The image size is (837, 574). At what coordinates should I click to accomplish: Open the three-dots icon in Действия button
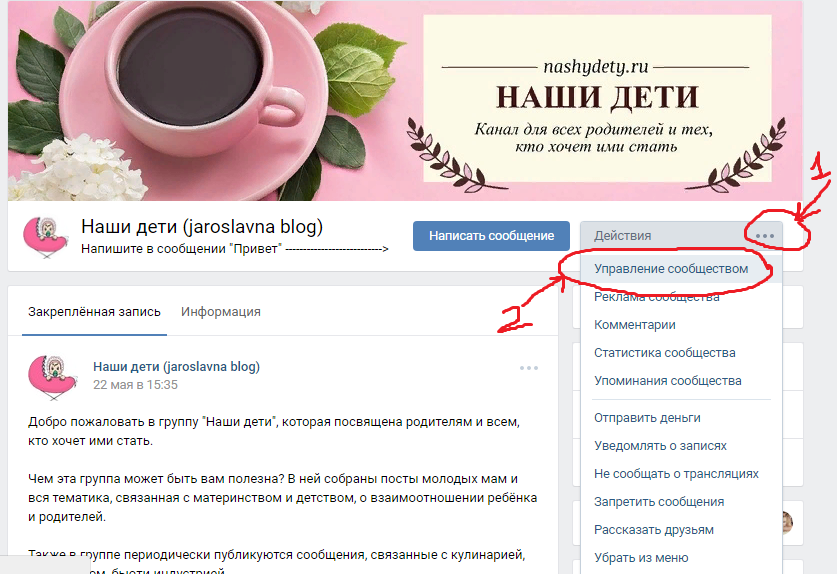tap(764, 236)
